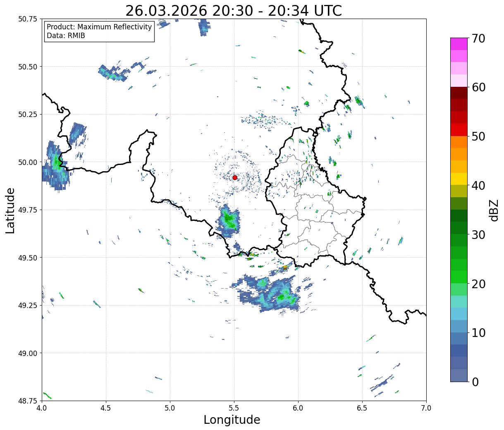Click the 'Longitude' axis label

point(232,420)
